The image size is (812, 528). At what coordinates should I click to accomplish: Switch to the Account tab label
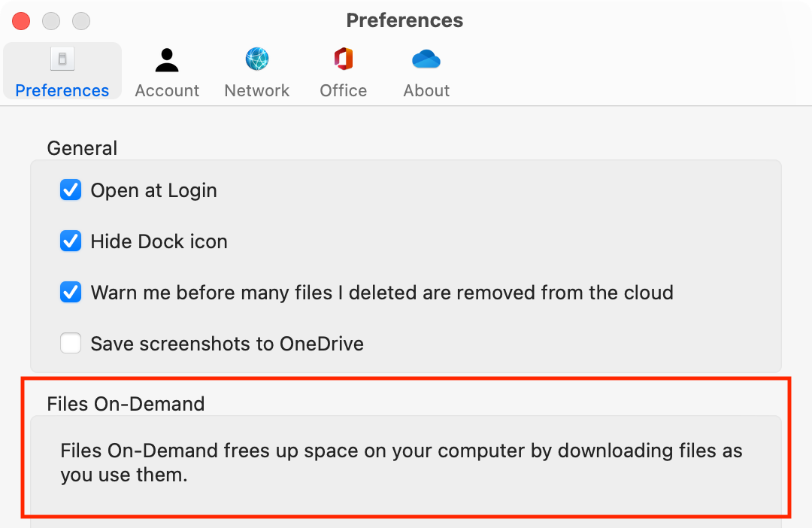tap(167, 90)
